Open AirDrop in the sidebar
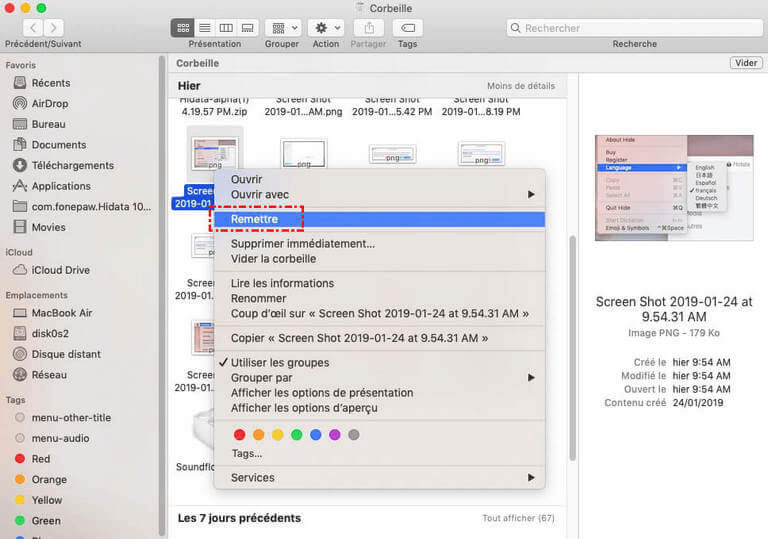This screenshot has width=768, height=539. point(50,103)
